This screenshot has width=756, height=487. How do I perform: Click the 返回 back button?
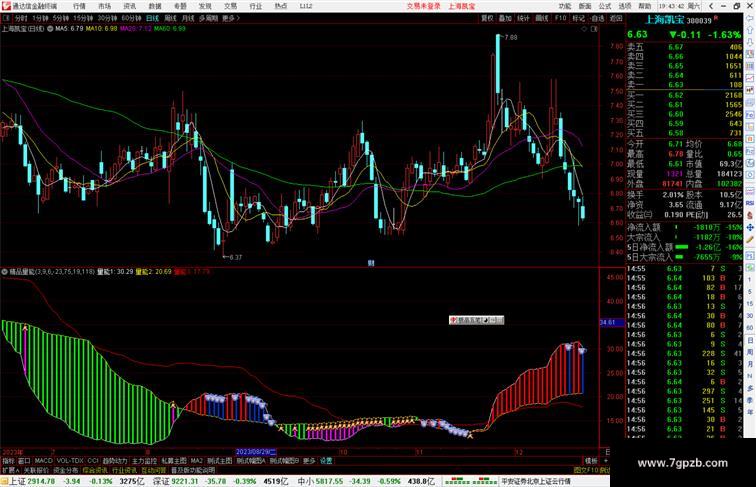(x=616, y=18)
